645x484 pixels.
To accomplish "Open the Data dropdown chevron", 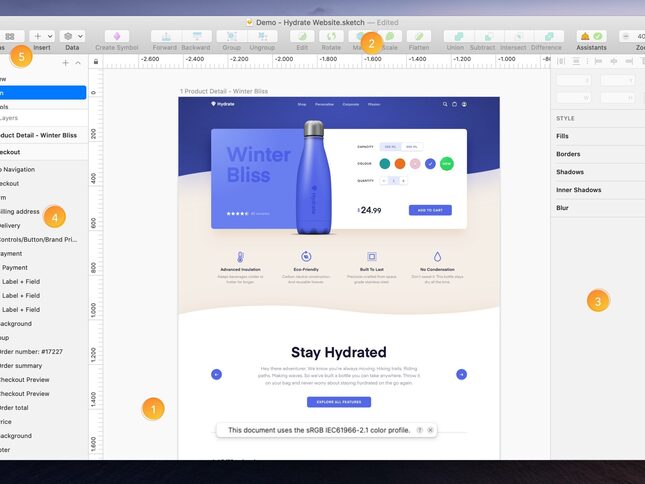I will [81, 37].
